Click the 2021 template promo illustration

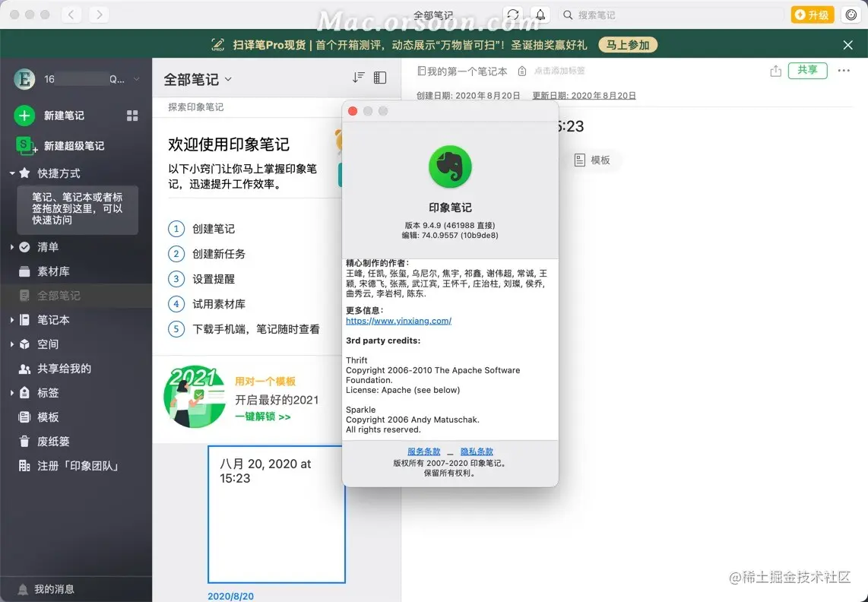[195, 397]
